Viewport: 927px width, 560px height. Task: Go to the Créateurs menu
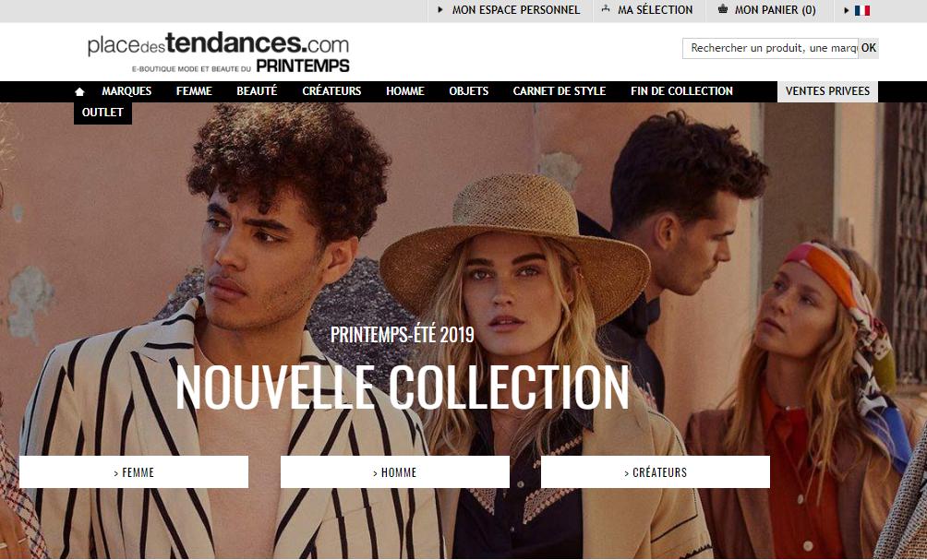[331, 91]
